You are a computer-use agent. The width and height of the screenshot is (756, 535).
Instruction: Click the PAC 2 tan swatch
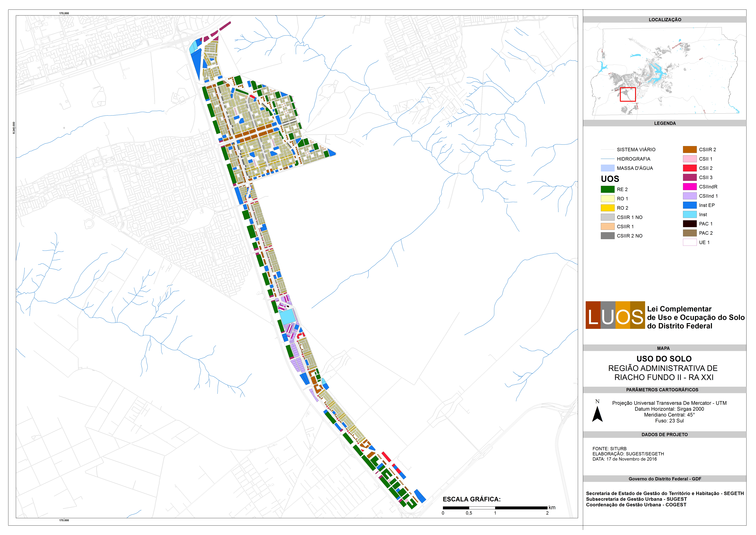tap(690, 233)
